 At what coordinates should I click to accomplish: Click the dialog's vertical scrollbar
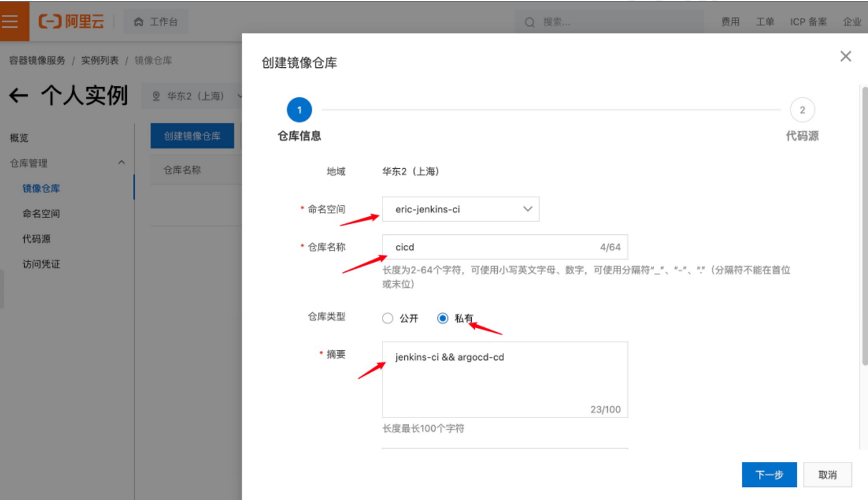tap(864, 222)
